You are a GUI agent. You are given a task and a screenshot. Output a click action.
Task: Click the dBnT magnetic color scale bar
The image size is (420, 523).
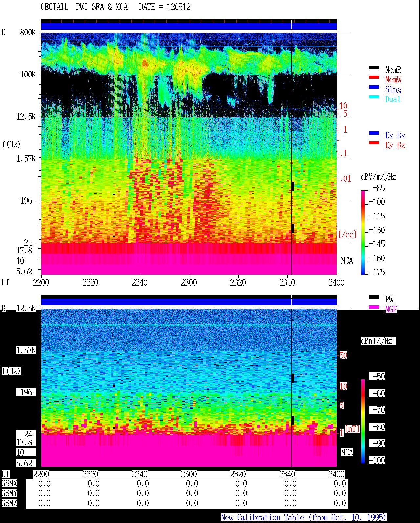point(363,421)
